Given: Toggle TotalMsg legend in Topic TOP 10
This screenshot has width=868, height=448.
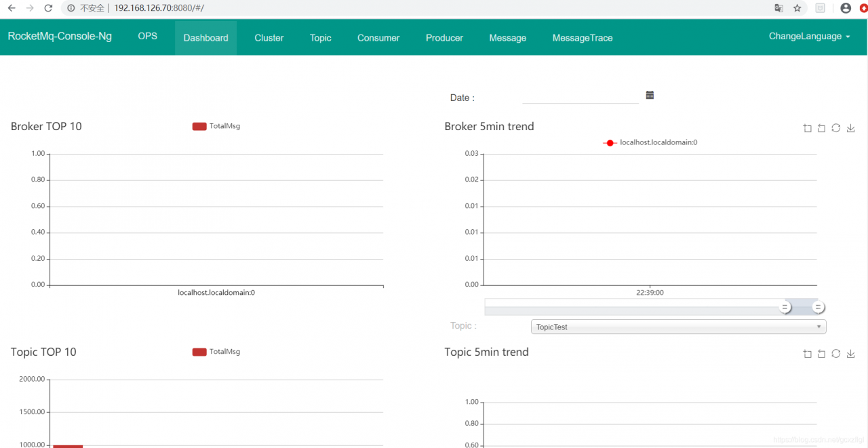Looking at the screenshot, I should point(216,352).
